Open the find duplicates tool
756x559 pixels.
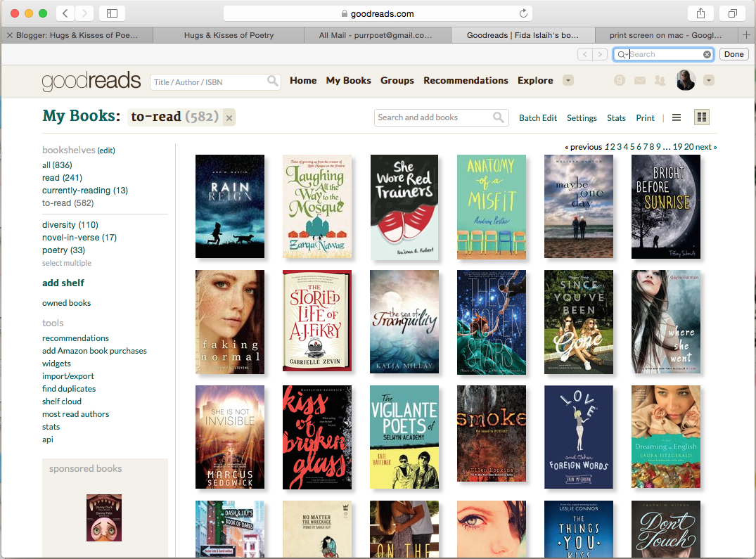(69, 389)
